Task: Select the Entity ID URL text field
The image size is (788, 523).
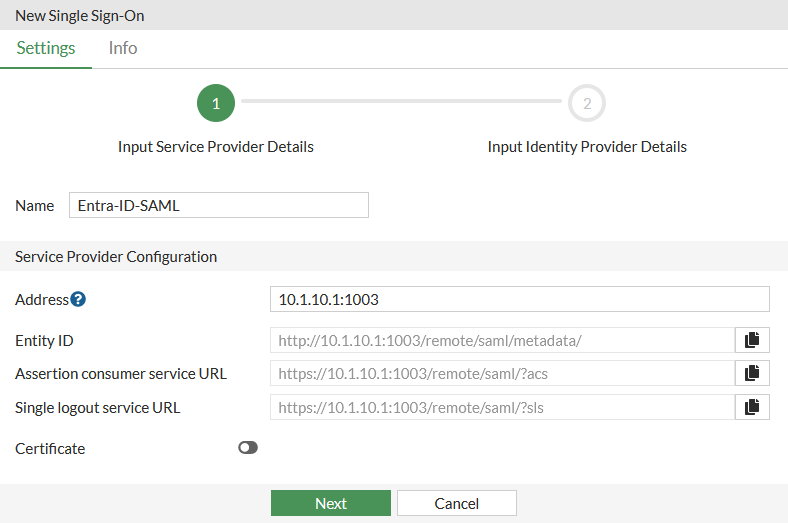Action: [x=501, y=340]
